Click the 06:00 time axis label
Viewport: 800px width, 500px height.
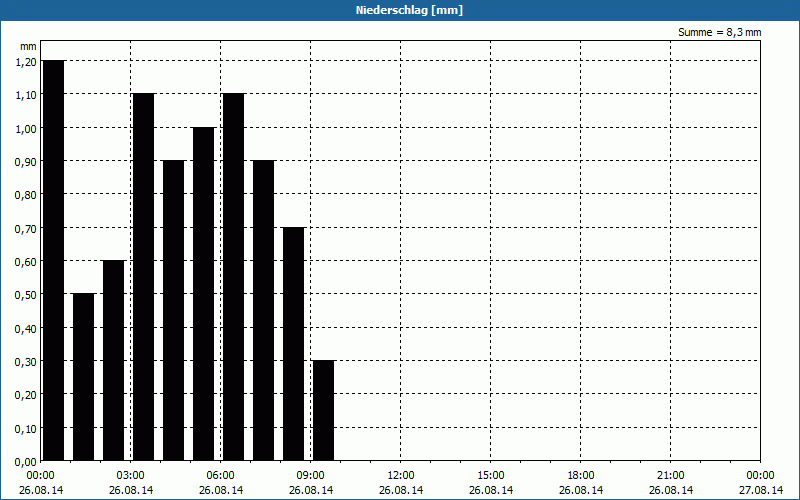(221, 476)
